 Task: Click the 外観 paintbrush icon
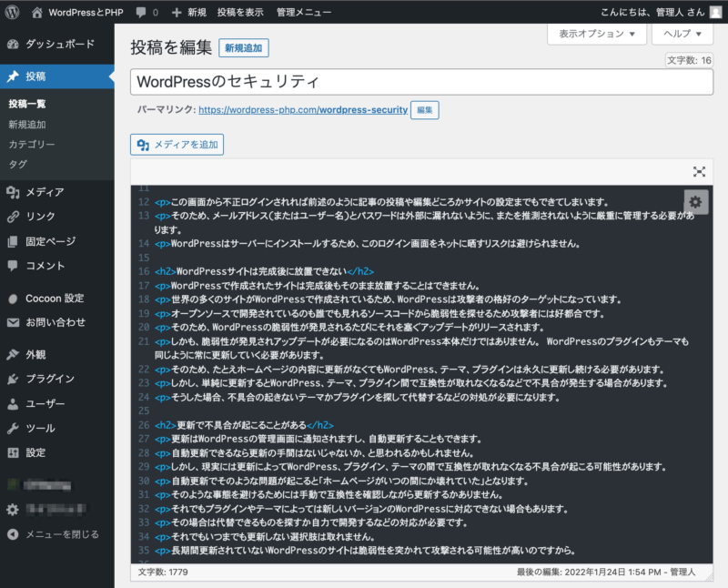(x=13, y=354)
